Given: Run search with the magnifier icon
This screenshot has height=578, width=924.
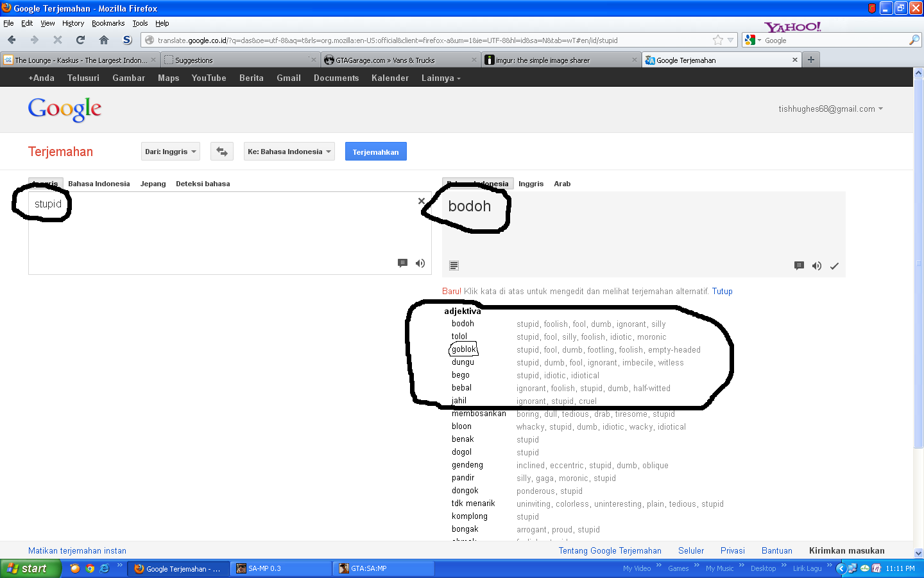Looking at the screenshot, I should (x=914, y=40).
